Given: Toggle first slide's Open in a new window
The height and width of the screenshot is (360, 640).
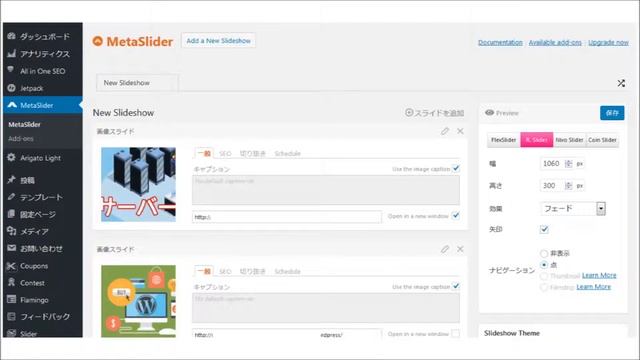Looking at the screenshot, I should click(456, 216).
